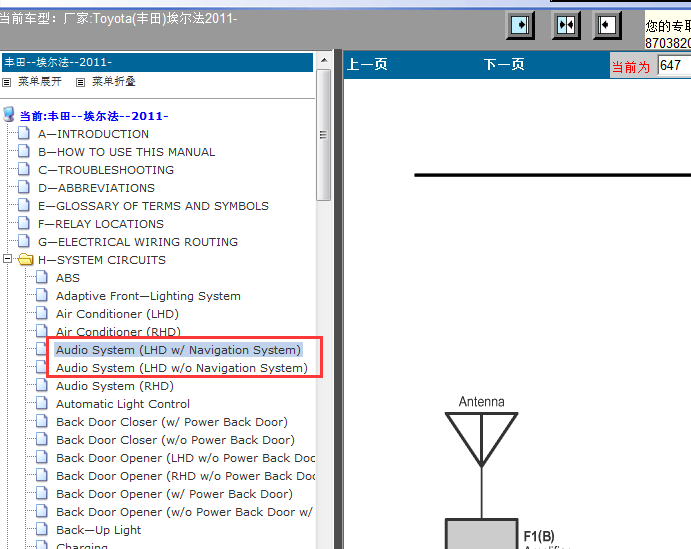691x549 pixels.
Task: Go to next page 下一页
Action: pyautogui.click(x=504, y=64)
